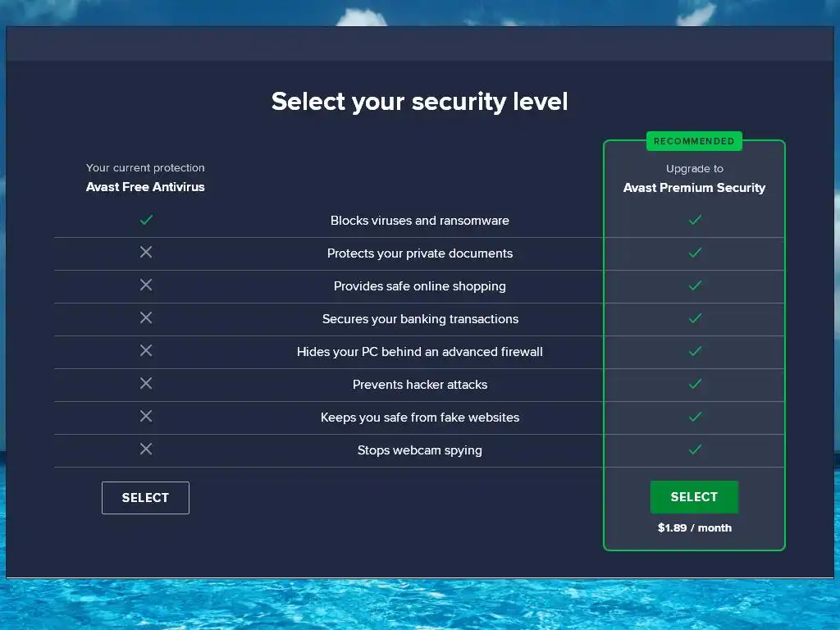Click Premium checkmark for private documents

(695, 253)
